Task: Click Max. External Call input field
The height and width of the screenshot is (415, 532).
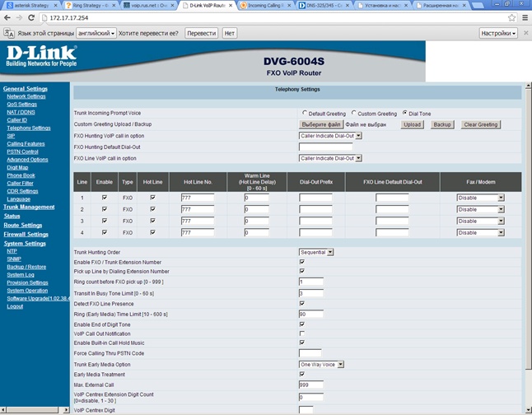Action: [311, 385]
